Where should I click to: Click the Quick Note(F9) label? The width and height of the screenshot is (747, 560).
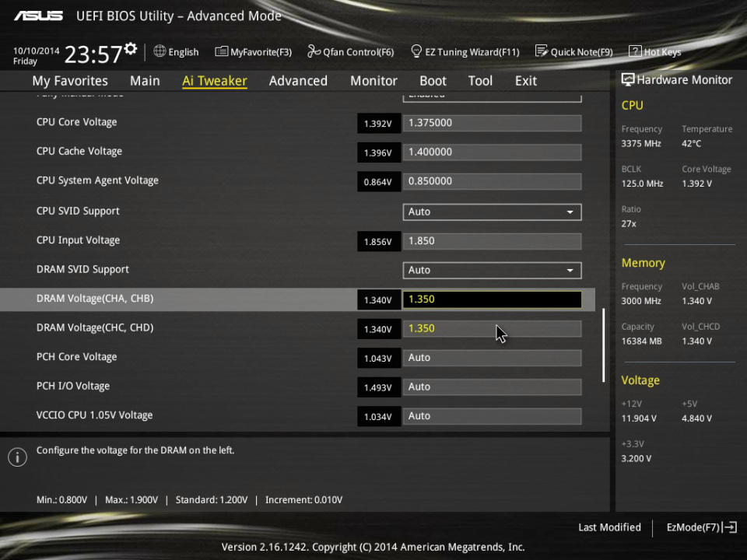582,52
